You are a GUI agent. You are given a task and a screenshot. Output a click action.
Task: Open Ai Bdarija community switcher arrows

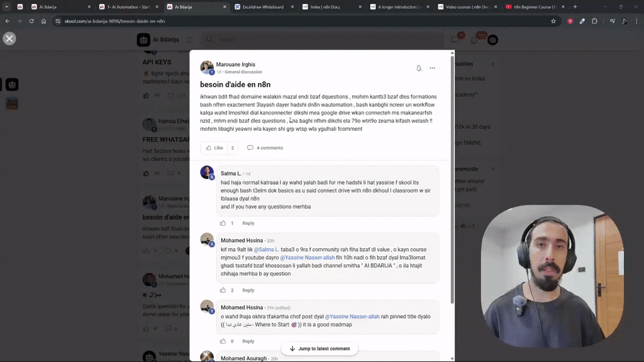point(189,40)
